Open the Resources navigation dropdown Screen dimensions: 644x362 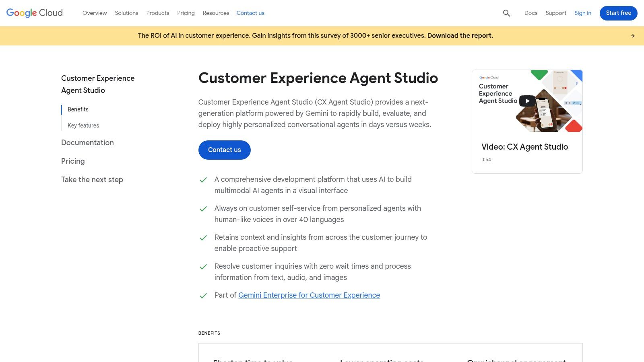coord(216,13)
